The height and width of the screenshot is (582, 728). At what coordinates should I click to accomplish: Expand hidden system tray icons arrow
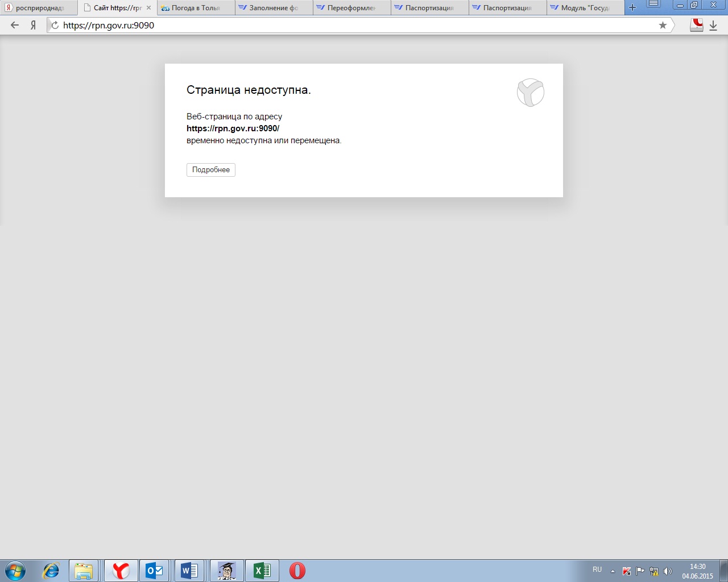click(613, 571)
